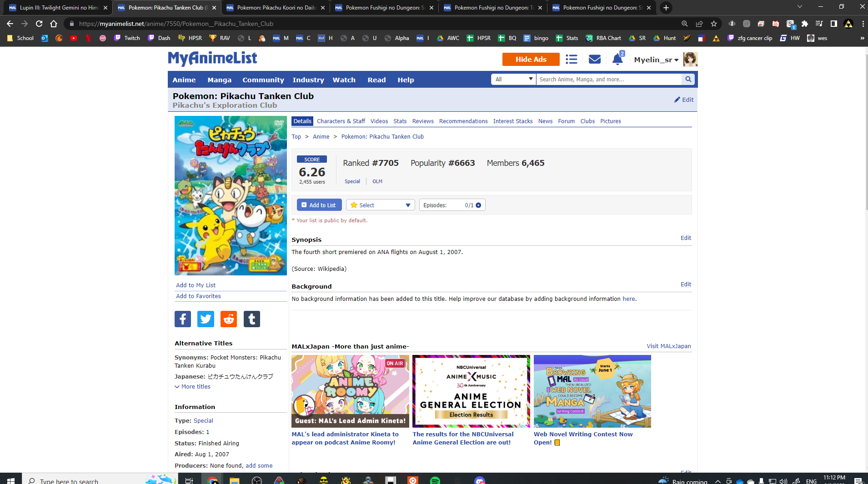The width and height of the screenshot is (868, 484).
Task: Open File Explorer from the taskbar
Action: pos(234,480)
